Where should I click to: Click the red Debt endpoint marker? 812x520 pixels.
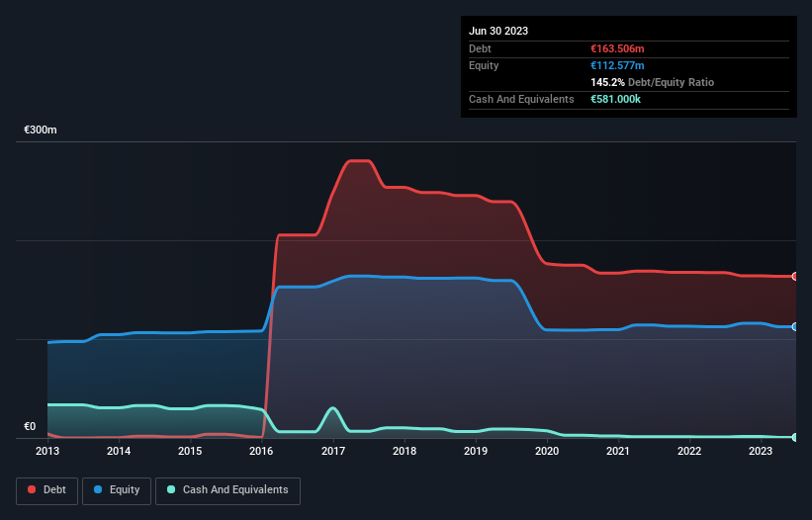coord(795,276)
